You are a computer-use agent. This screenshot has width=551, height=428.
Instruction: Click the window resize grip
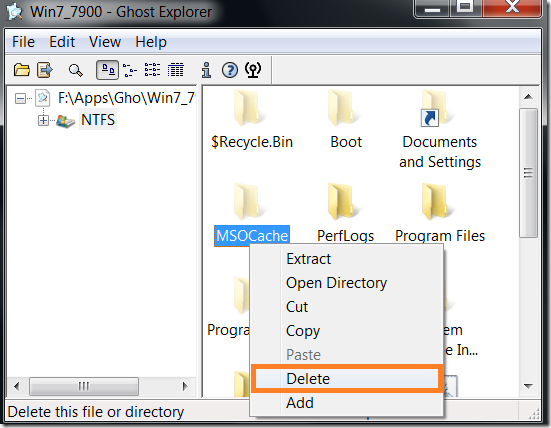coord(534,414)
